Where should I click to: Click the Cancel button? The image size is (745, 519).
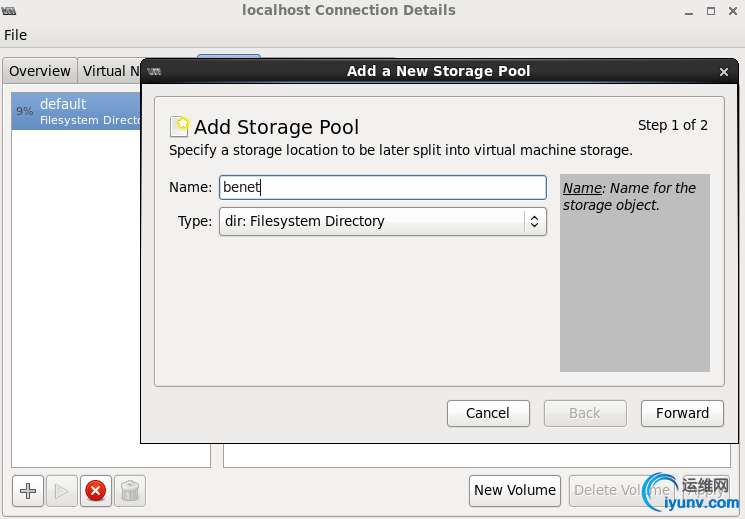[x=488, y=413]
